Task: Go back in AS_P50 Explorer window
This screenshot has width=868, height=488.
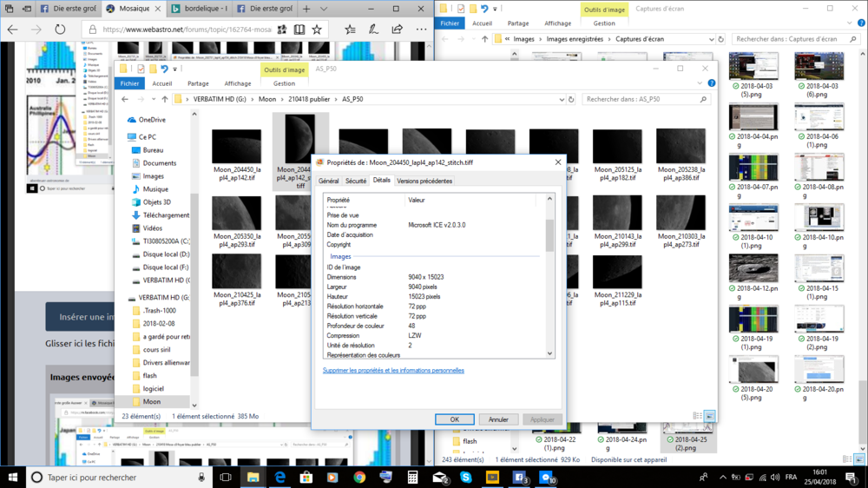Action: [x=125, y=99]
